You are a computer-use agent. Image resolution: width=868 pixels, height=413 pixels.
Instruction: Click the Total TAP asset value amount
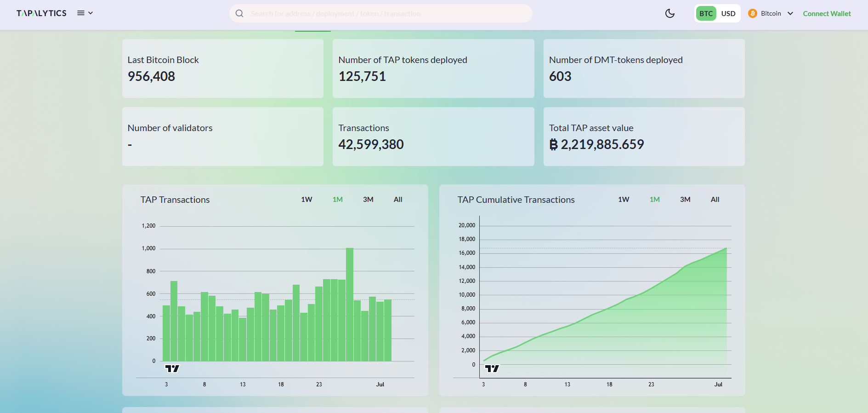tap(596, 144)
